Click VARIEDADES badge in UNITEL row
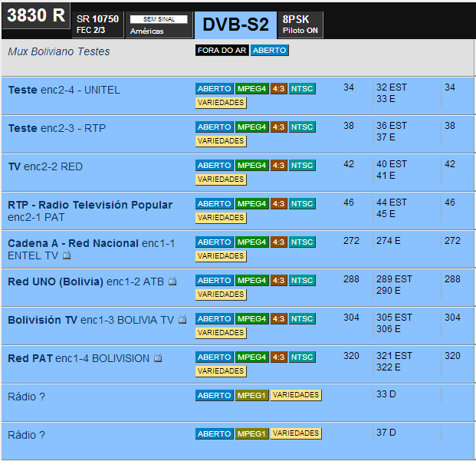Screen dimensions: 476x461 coord(221,103)
